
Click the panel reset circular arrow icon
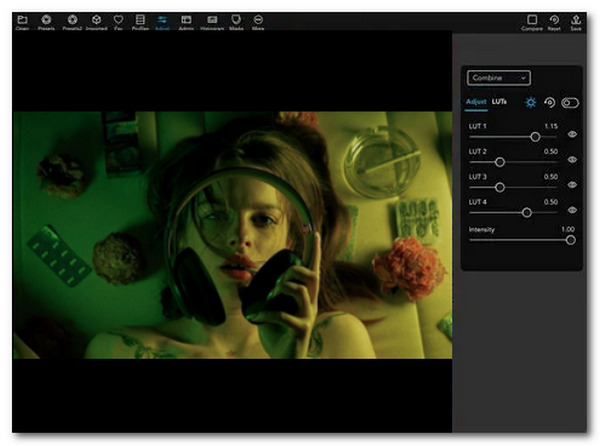(x=549, y=102)
